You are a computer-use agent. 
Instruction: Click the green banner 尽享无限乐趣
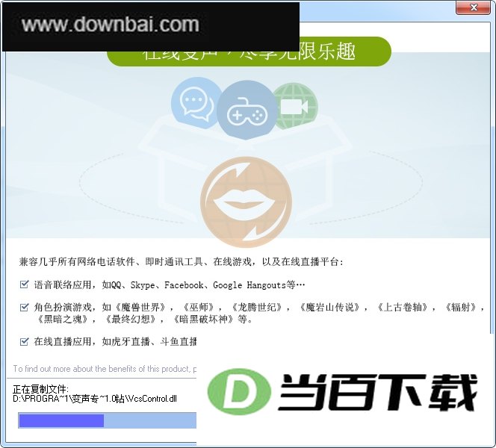click(249, 52)
